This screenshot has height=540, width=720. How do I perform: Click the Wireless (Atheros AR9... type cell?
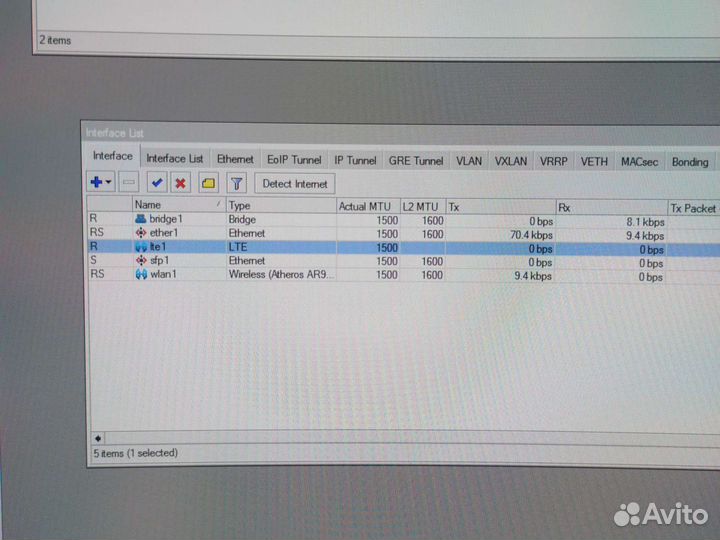(281, 275)
